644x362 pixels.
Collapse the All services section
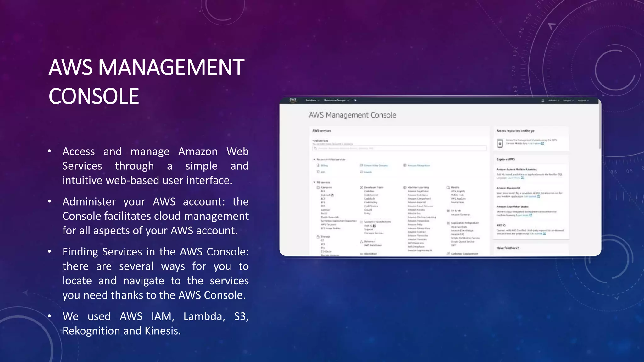coord(314,182)
